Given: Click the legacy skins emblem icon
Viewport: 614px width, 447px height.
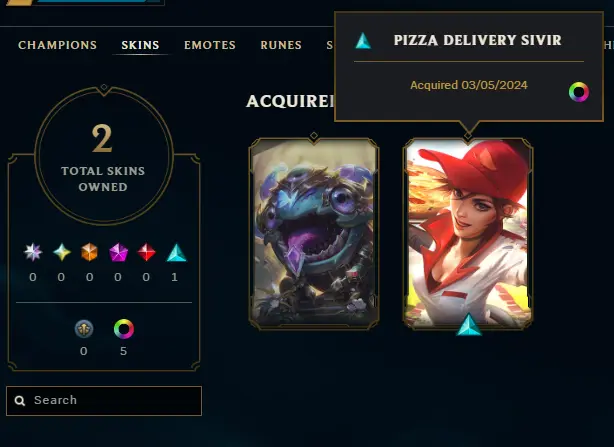Looking at the screenshot, I should [x=84, y=329].
